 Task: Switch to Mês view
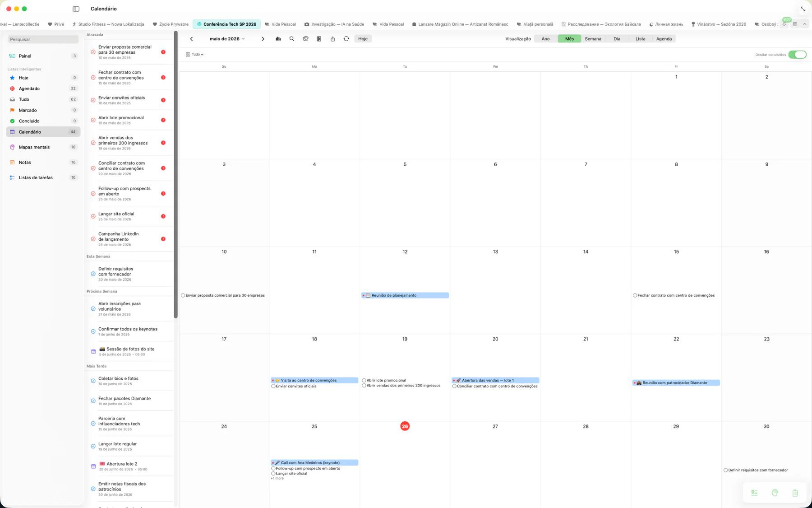click(x=569, y=39)
